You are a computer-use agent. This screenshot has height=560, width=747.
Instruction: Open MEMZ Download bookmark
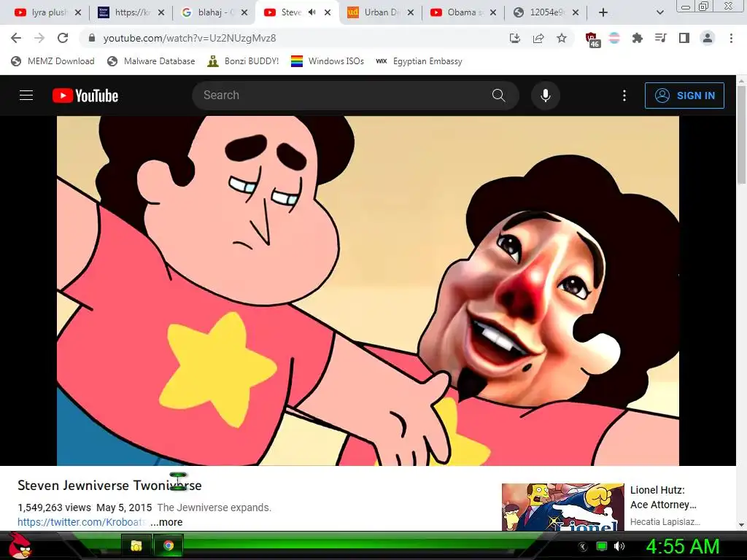click(x=53, y=61)
